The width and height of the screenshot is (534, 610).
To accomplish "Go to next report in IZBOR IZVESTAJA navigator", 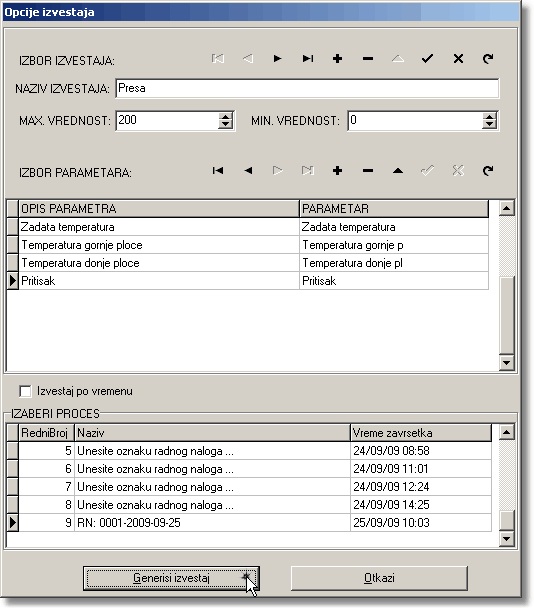I will click(277, 59).
